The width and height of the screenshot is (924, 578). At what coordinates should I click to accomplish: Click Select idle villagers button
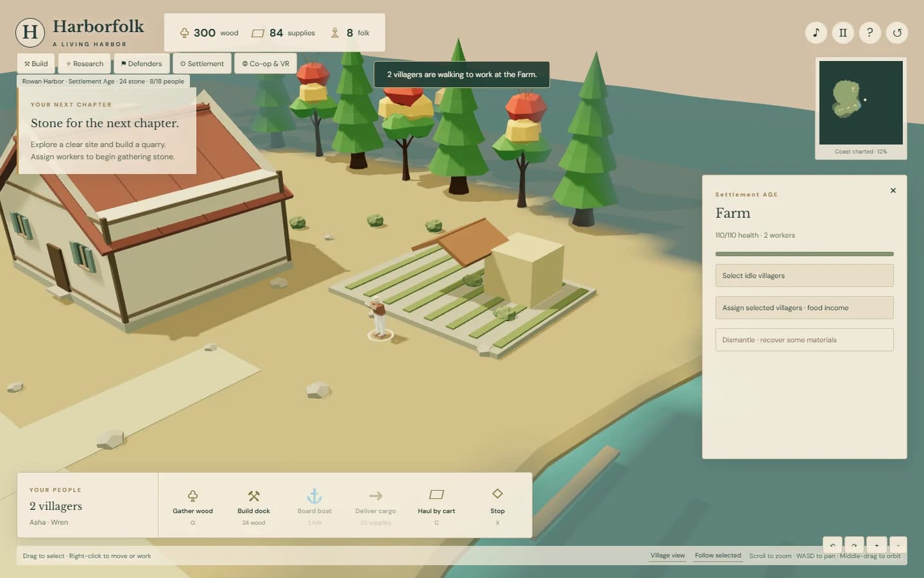pos(804,276)
